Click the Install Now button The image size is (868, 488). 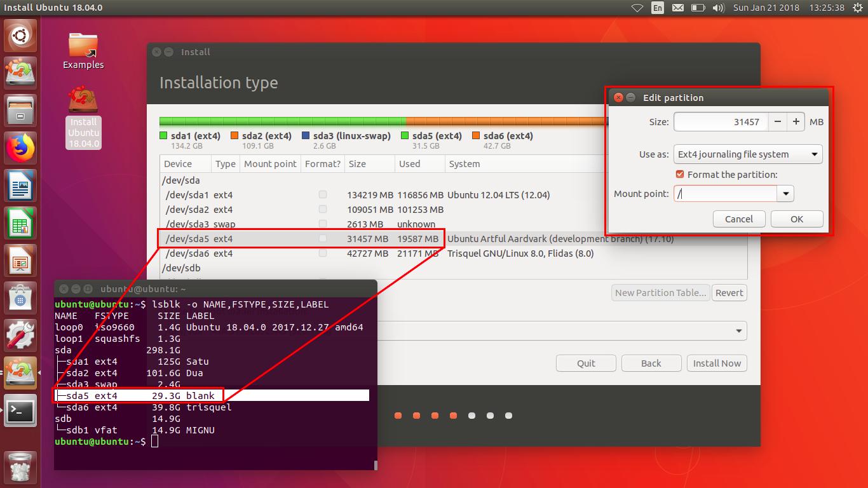tap(717, 363)
